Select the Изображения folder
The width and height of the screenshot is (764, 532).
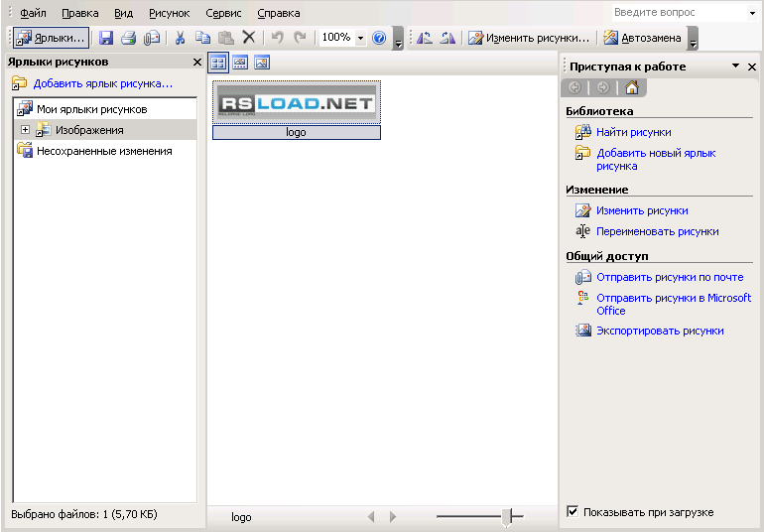click(x=89, y=130)
